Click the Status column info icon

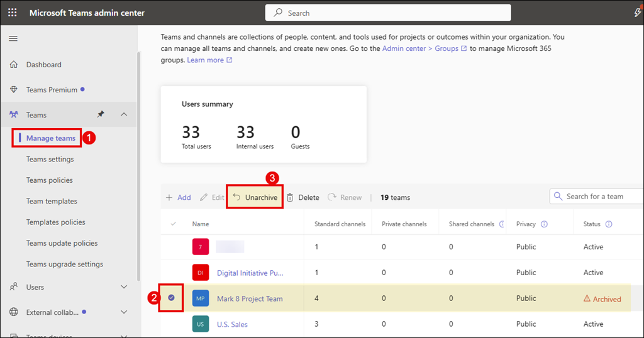[x=609, y=224]
